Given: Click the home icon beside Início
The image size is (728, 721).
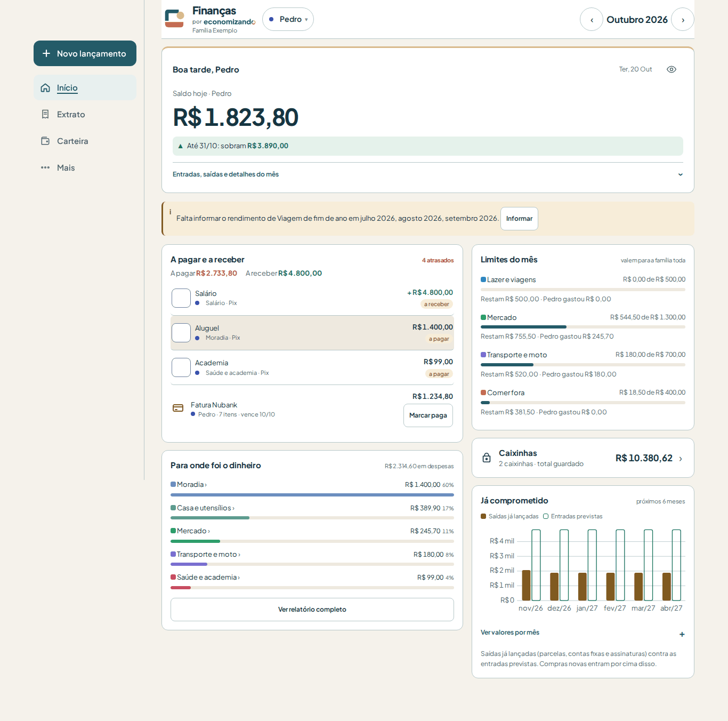Looking at the screenshot, I should click(45, 88).
